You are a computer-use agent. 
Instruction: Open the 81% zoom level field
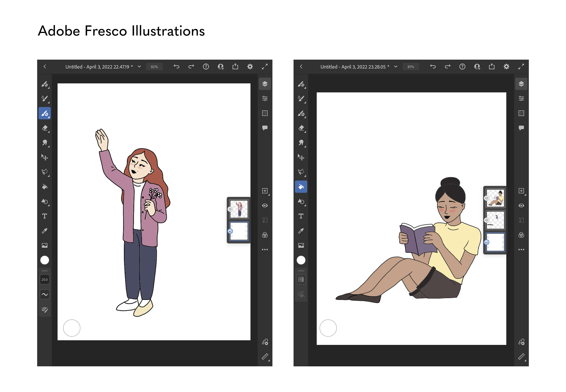click(x=411, y=67)
